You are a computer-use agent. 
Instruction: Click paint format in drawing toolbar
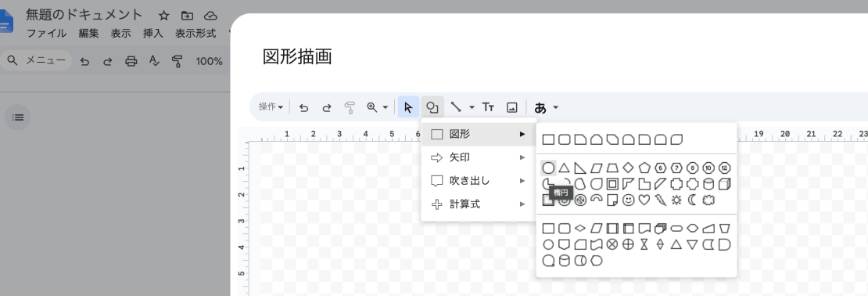coord(350,107)
